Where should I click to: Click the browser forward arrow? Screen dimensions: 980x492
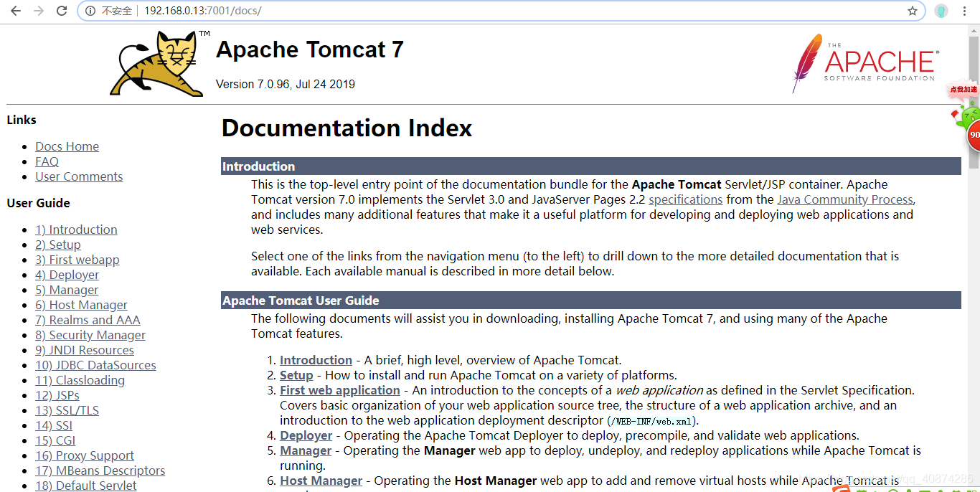pyautogui.click(x=39, y=11)
